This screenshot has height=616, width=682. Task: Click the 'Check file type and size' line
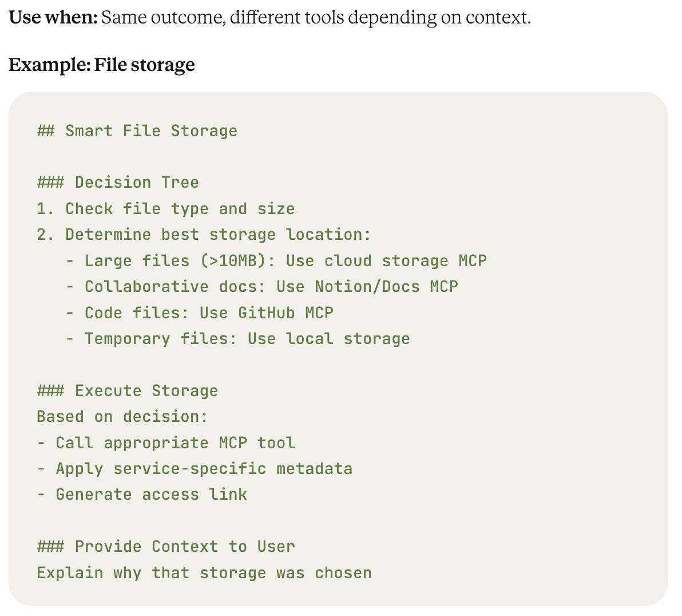coord(166,208)
